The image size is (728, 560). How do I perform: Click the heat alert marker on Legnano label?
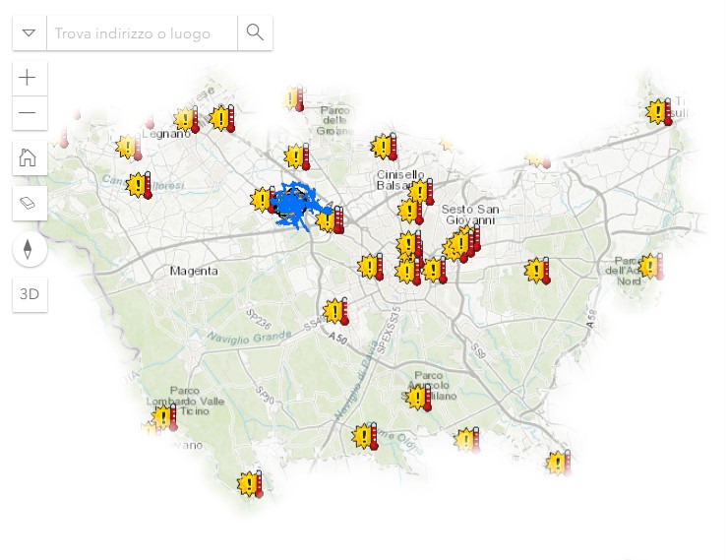point(186,120)
